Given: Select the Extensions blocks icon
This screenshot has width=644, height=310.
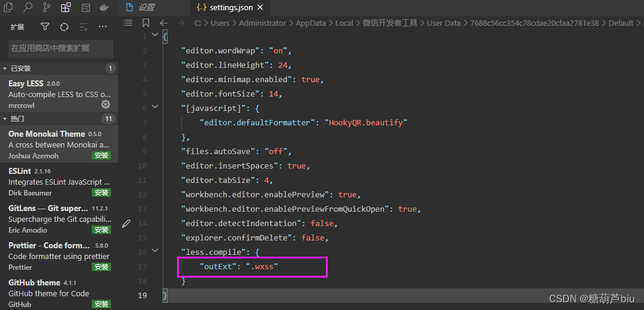Looking at the screenshot, I should [x=65, y=7].
